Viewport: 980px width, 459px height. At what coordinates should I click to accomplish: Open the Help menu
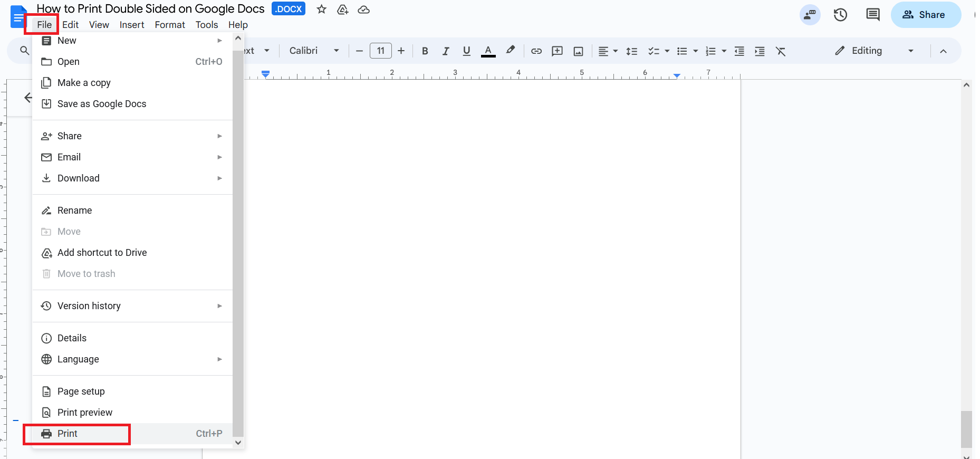(x=238, y=25)
